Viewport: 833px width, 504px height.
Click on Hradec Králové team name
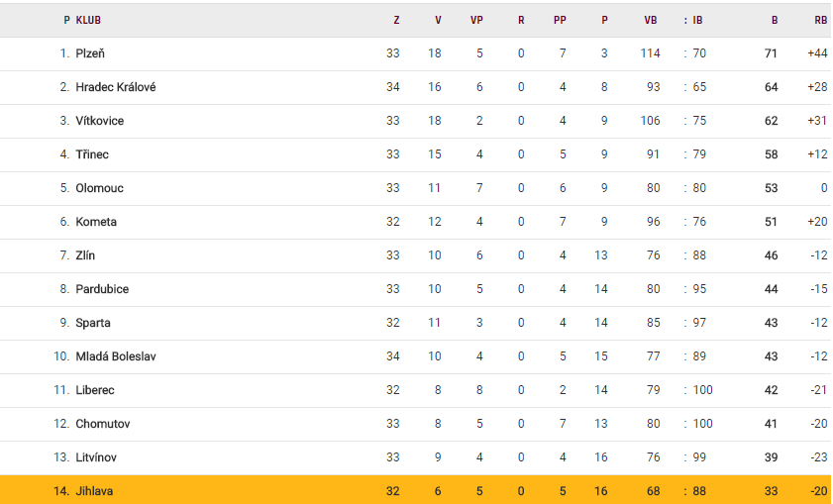click(x=115, y=87)
